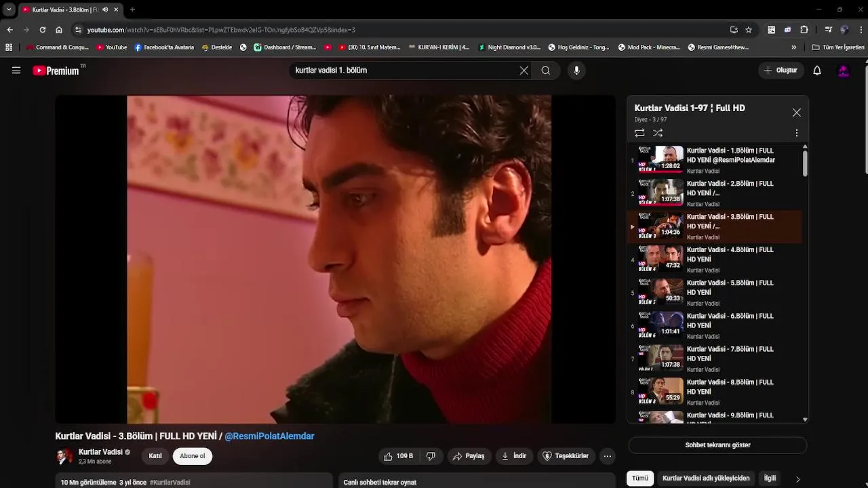Select Kurtlar Vadisi adlı yükleyiciden chip
The image size is (868, 488).
[706, 479]
